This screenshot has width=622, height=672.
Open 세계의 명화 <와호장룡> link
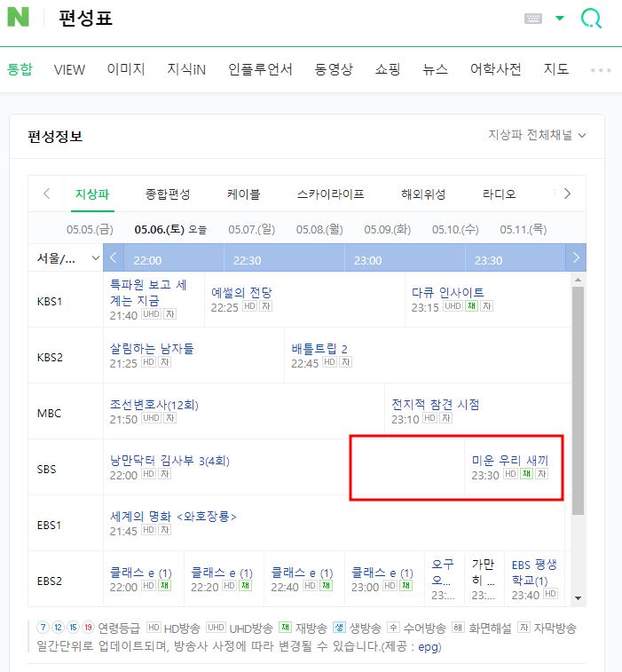pos(173,517)
